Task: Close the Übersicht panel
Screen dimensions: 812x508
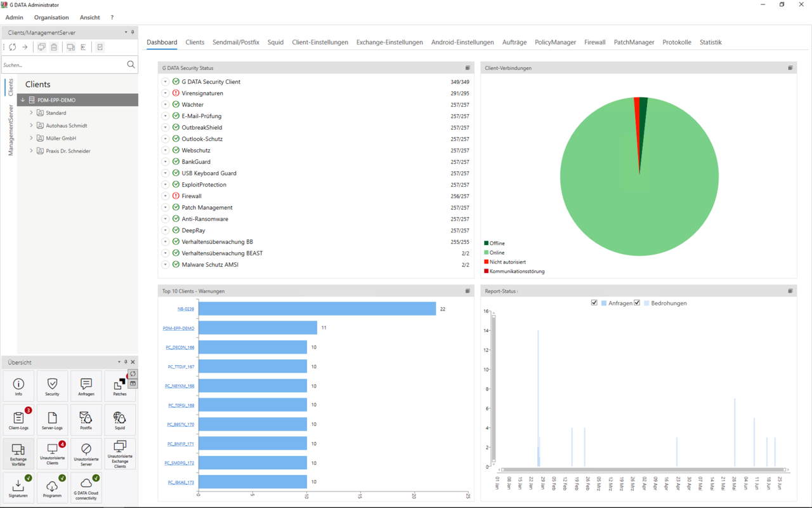Action: click(133, 362)
